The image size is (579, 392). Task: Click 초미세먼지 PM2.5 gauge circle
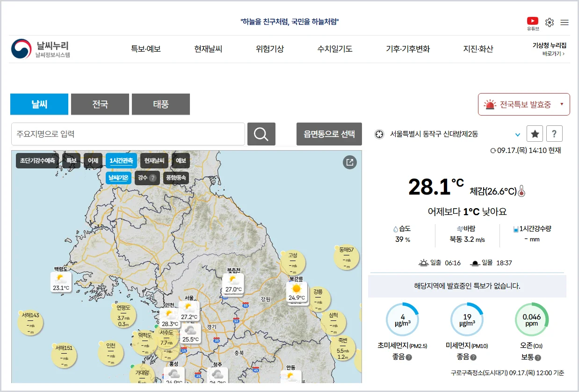402,319
